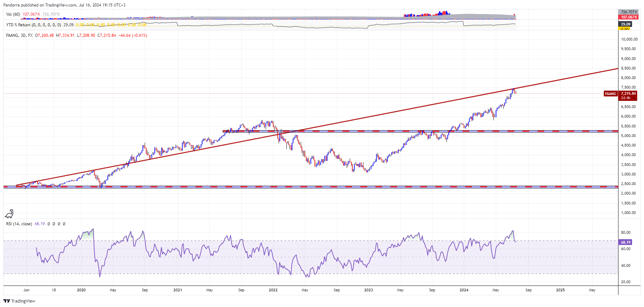
Task: Click the 5,500.00 price axis level
Action: (x=629, y=126)
